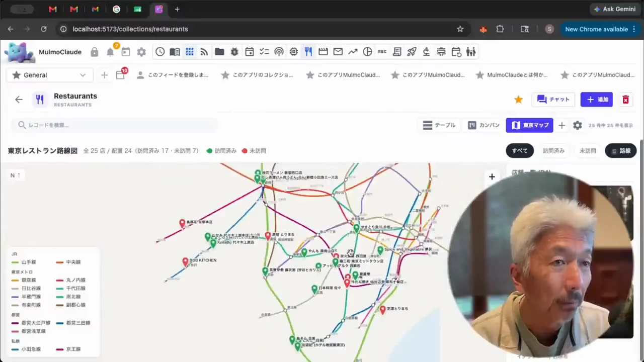Open the settings gear in top bar
This screenshot has width=644, height=362.
tap(141, 52)
